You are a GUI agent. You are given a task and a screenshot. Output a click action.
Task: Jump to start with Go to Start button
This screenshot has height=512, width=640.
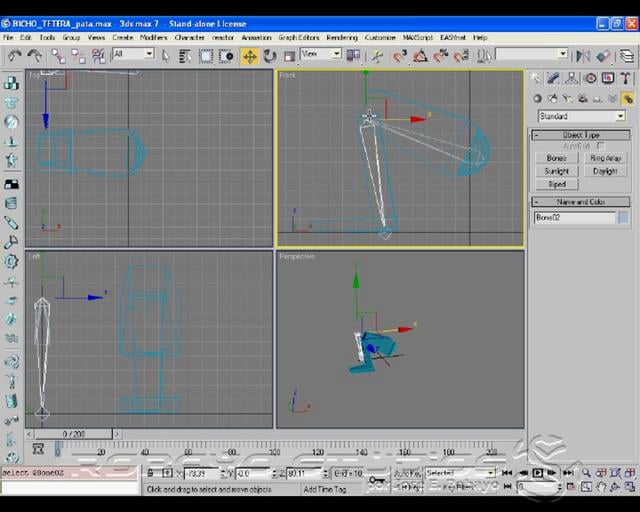point(507,473)
